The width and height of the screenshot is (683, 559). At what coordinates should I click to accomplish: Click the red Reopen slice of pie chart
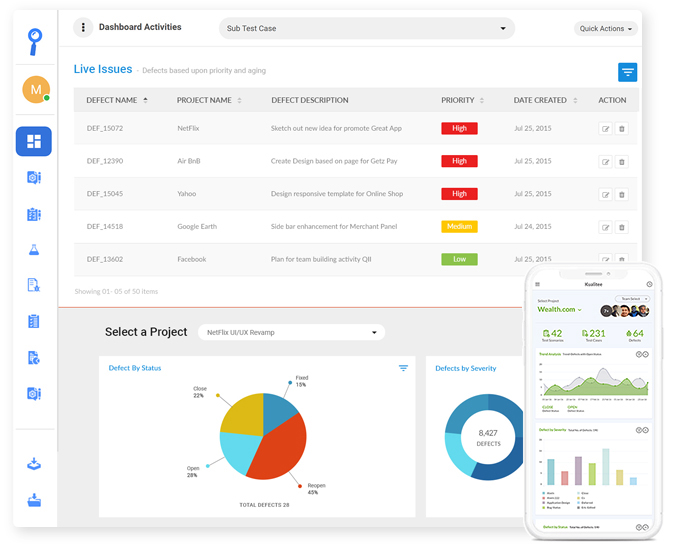point(279,449)
